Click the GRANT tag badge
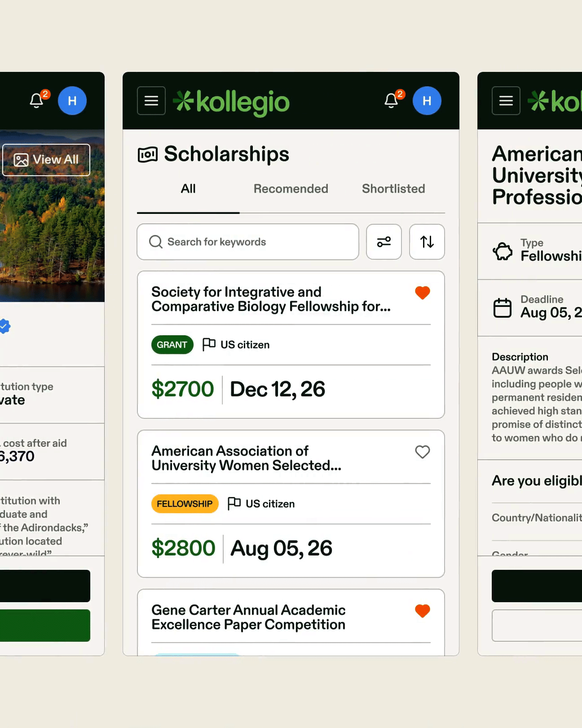The width and height of the screenshot is (582, 728). (172, 345)
